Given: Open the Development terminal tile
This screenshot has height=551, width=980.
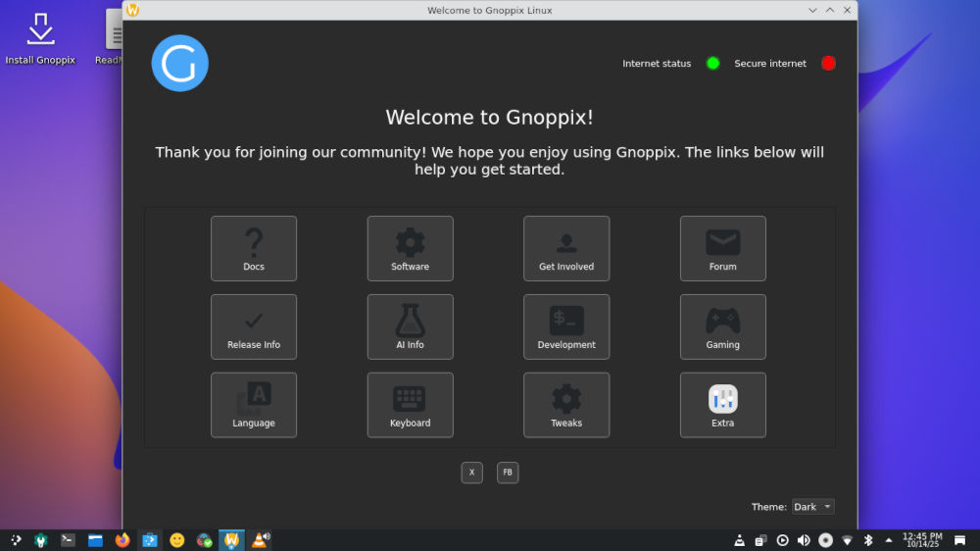Looking at the screenshot, I should pos(566,326).
